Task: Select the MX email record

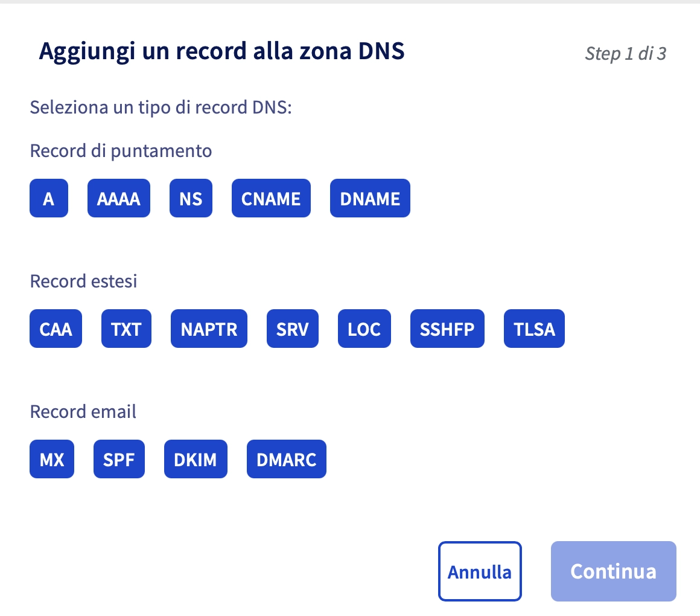Action: pyautogui.click(x=52, y=459)
